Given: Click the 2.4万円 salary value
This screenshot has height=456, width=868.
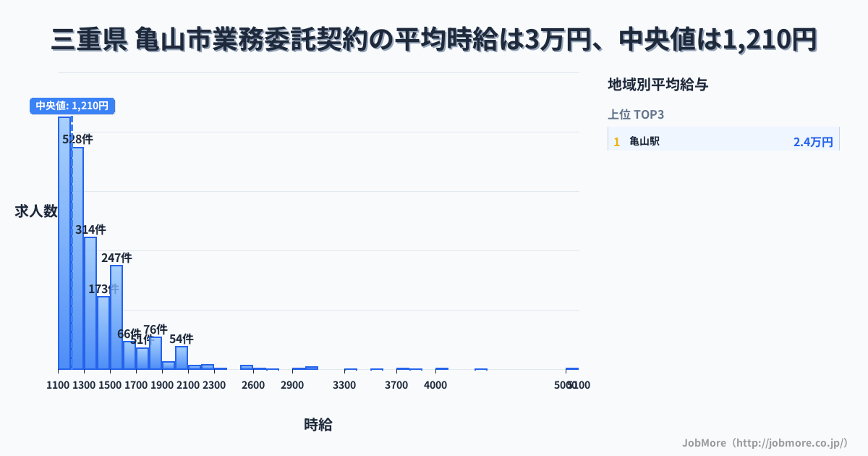Looking at the screenshot, I should (813, 142).
